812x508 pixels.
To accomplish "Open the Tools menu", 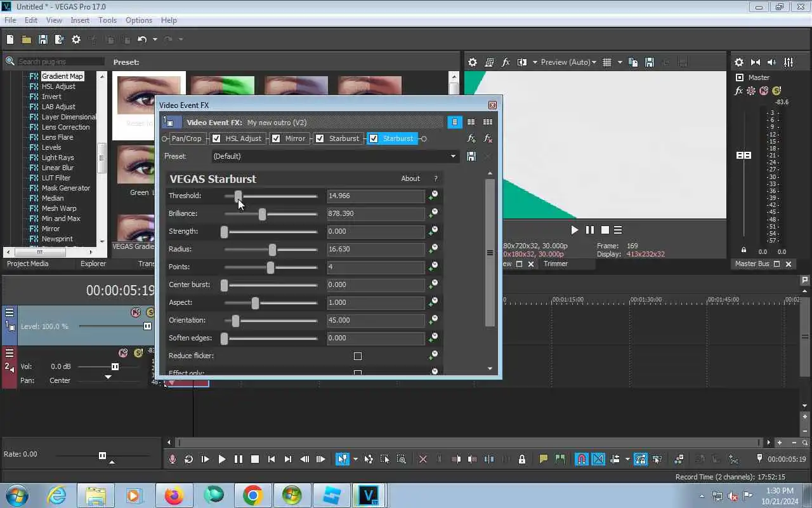I will 107,20.
